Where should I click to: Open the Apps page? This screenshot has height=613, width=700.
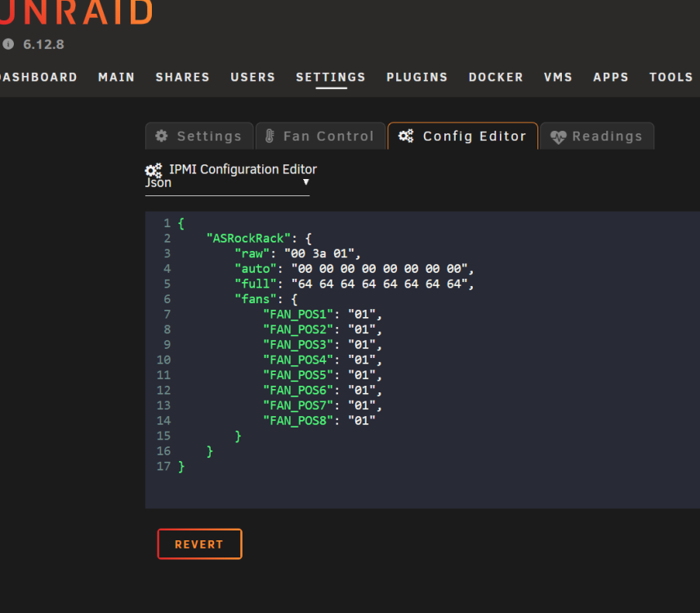[x=611, y=78]
